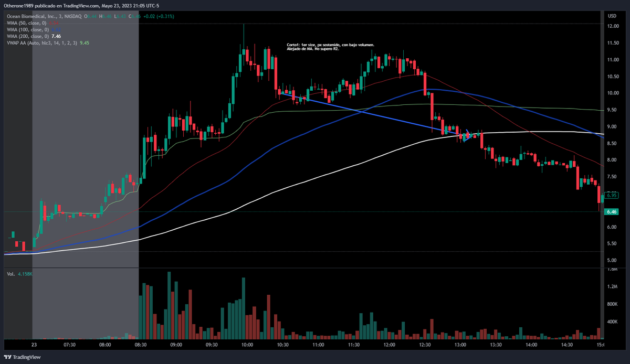Click the 10.00 price axis label
630x364 pixels.
(612, 93)
